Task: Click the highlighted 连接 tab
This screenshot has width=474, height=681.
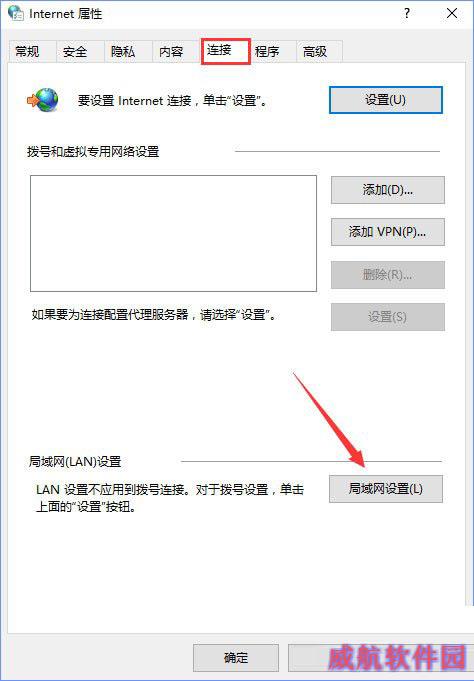Action: point(225,51)
